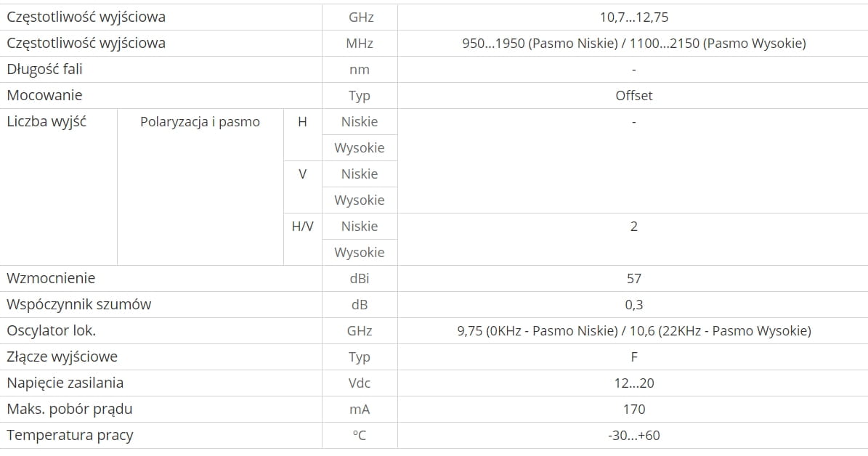Click the "Liczba wyjść" label
The image size is (868, 456).
(46, 121)
